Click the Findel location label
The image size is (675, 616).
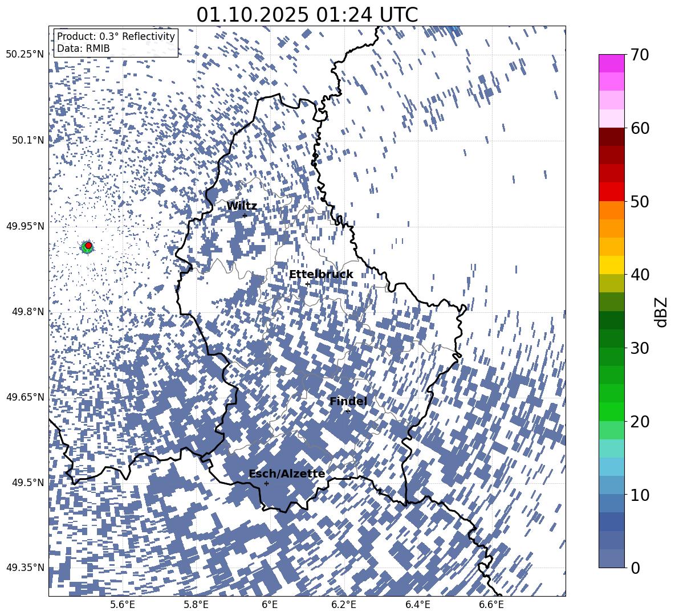(x=348, y=401)
